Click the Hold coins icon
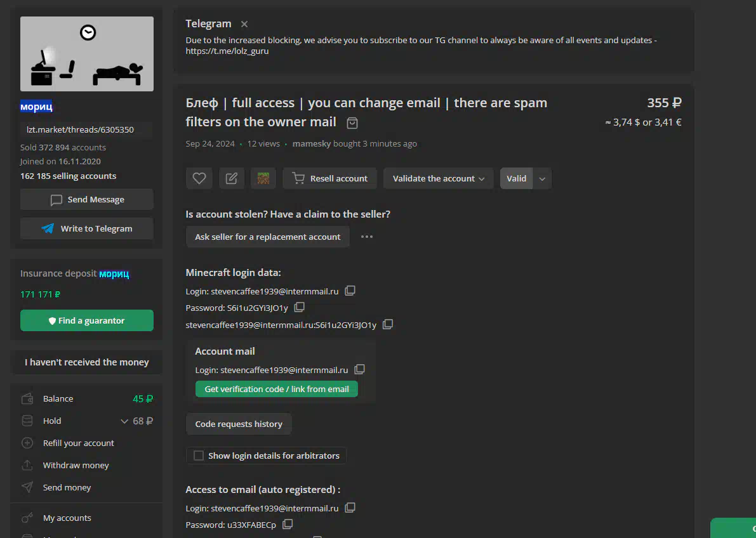Screen dimensions: 756x538 click(x=27, y=421)
